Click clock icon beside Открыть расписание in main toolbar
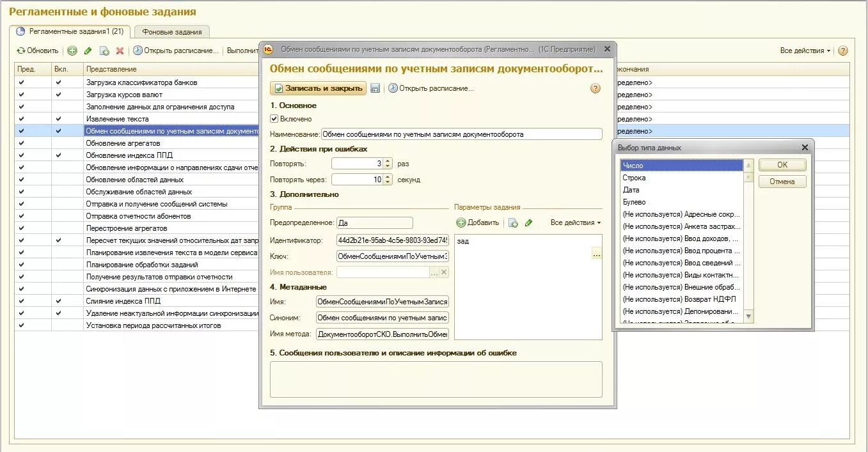 pos(138,51)
